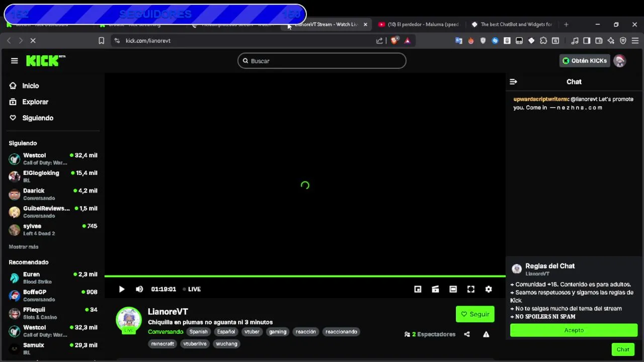Open Daarick channel
This screenshot has height=362, width=644.
coord(53,194)
